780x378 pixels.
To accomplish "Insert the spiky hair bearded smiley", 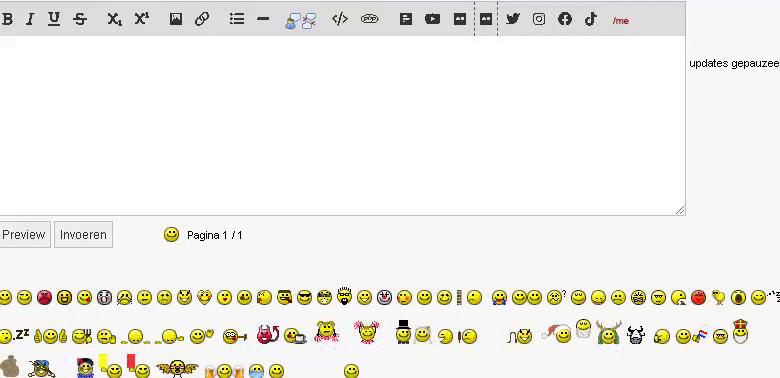I will tap(344, 296).
